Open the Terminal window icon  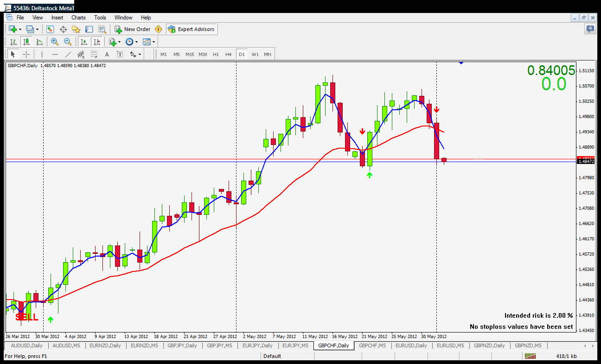(89, 29)
